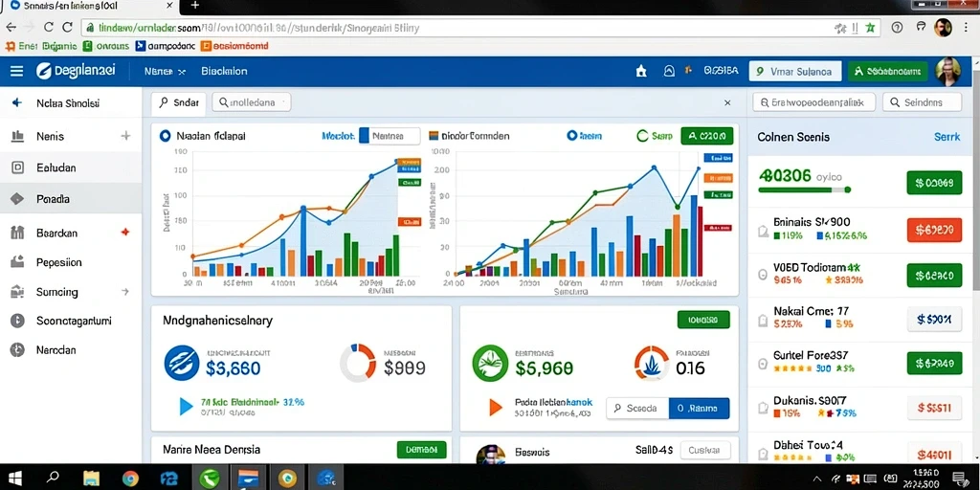The height and width of the screenshot is (490, 980).
Task: Select the Nenis bar chart sidebar icon
Action: [x=17, y=136]
